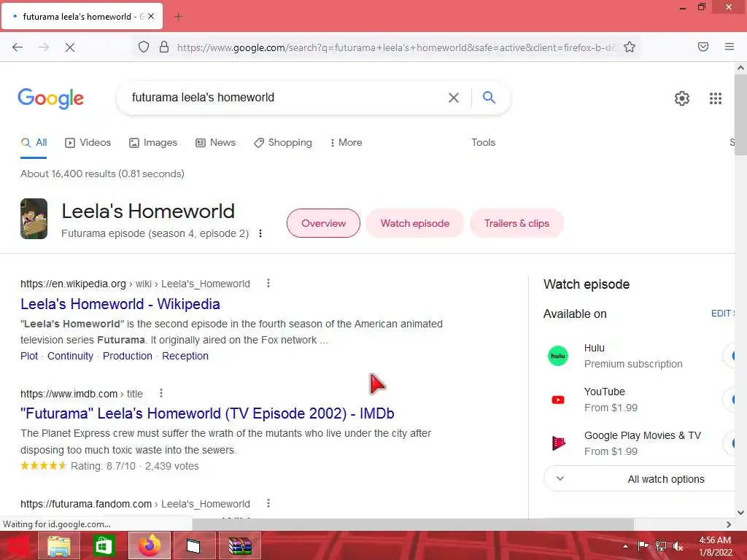Open a new browser tab
Screen dimensions: 747x560
point(179,17)
